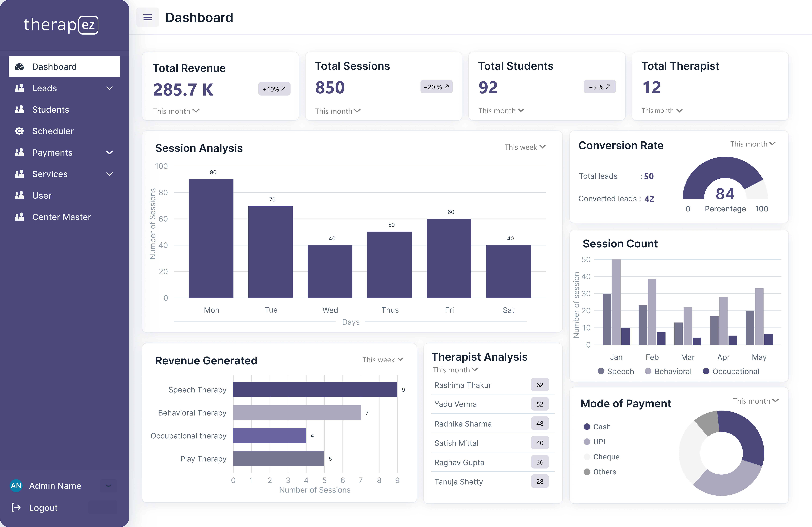Viewport: 812px width, 527px height.
Task: Click the Students people icon
Action: [19, 109]
